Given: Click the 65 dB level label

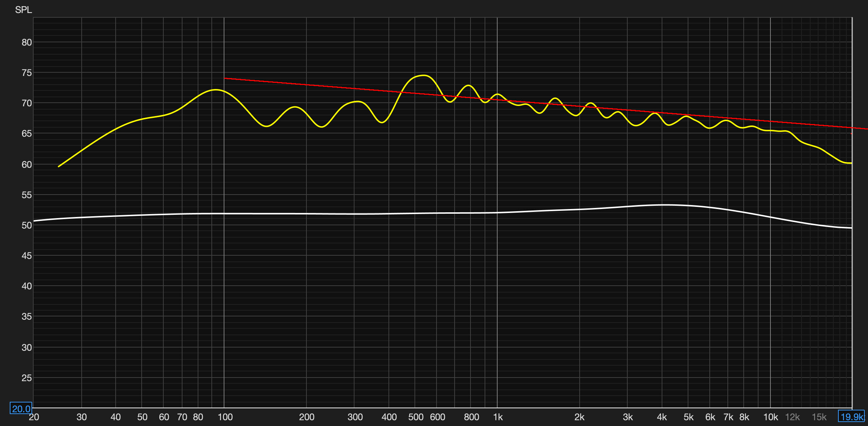Looking at the screenshot, I should click(27, 133).
